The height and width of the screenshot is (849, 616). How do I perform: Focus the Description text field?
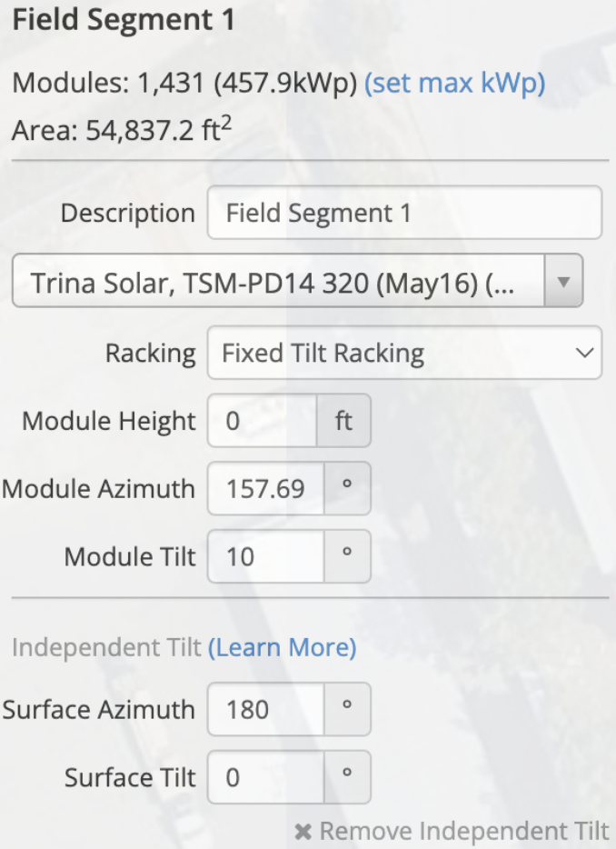tap(404, 213)
